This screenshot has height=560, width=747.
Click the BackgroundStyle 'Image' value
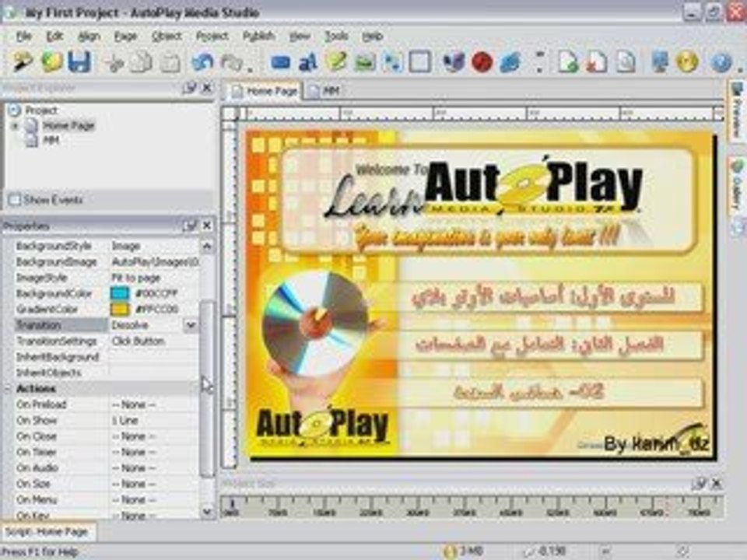(x=126, y=247)
